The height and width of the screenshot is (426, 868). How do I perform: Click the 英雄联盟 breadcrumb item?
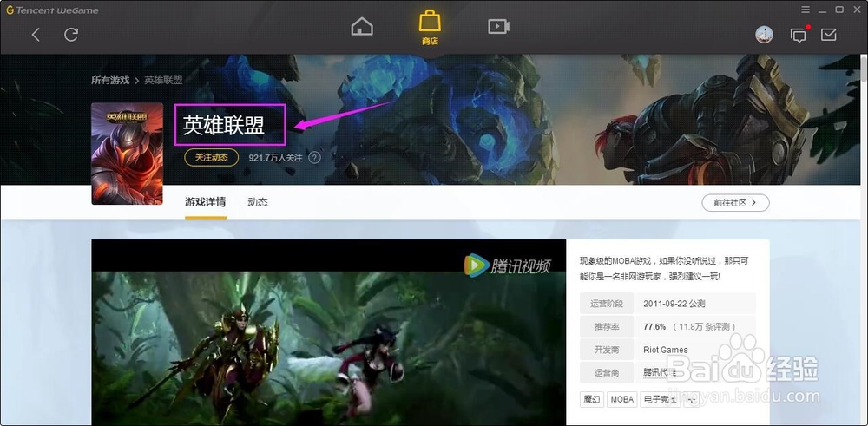click(x=163, y=80)
